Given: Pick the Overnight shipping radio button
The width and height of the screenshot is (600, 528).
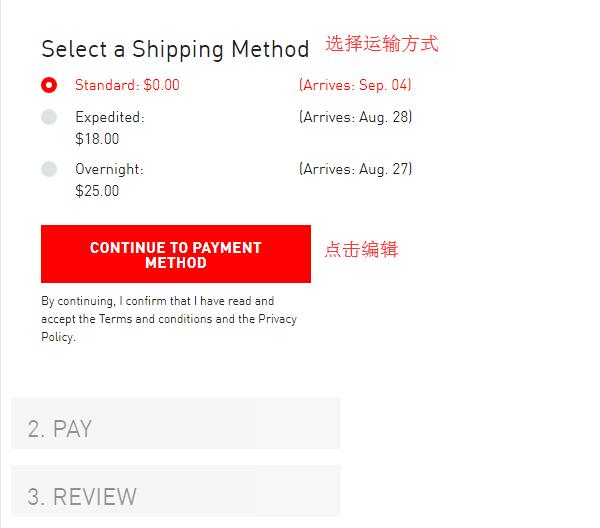Looking at the screenshot, I should pos(49,169).
